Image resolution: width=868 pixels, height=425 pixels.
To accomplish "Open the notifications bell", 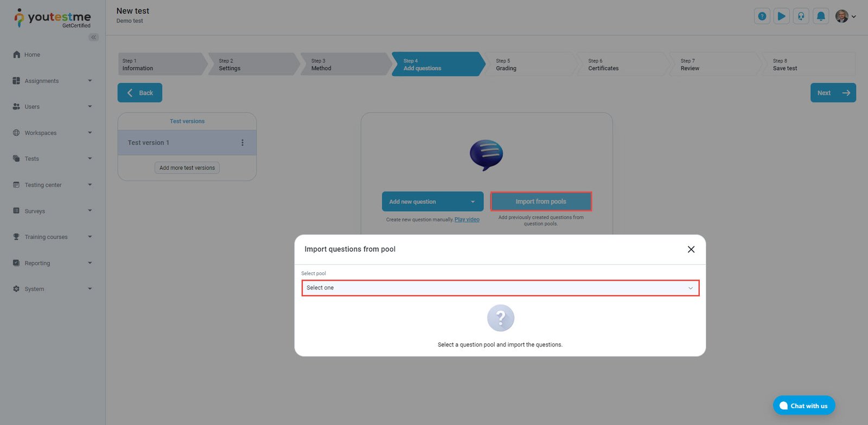I will pos(821,16).
